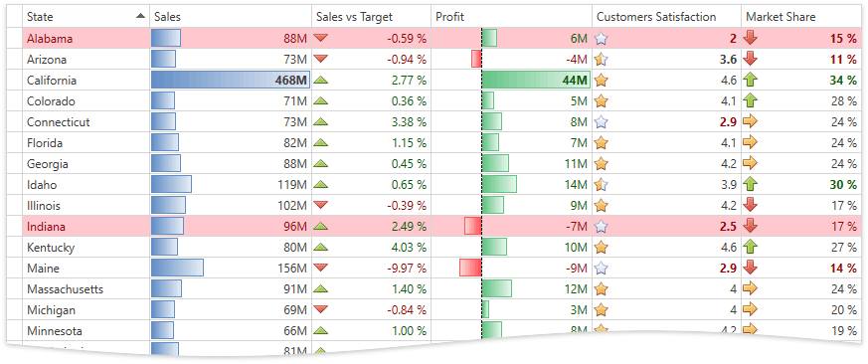
Task: Click California's 468M sales data bar
Action: [231, 81]
